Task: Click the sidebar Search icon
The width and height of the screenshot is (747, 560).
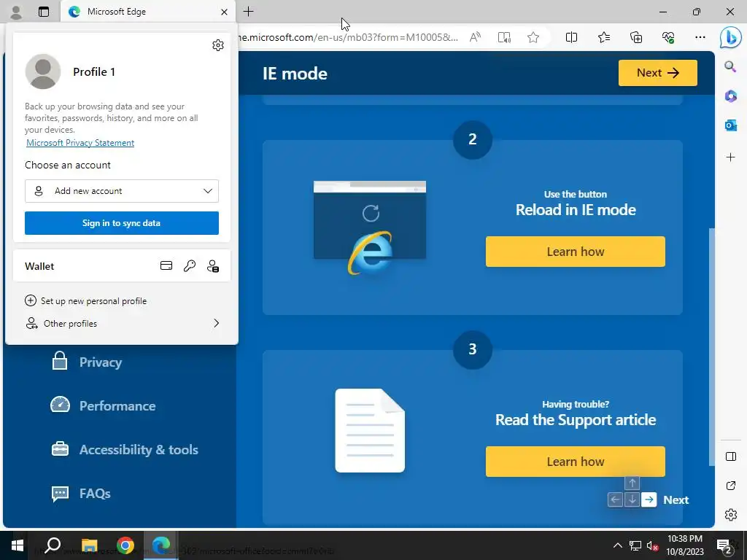Action: coord(730,66)
